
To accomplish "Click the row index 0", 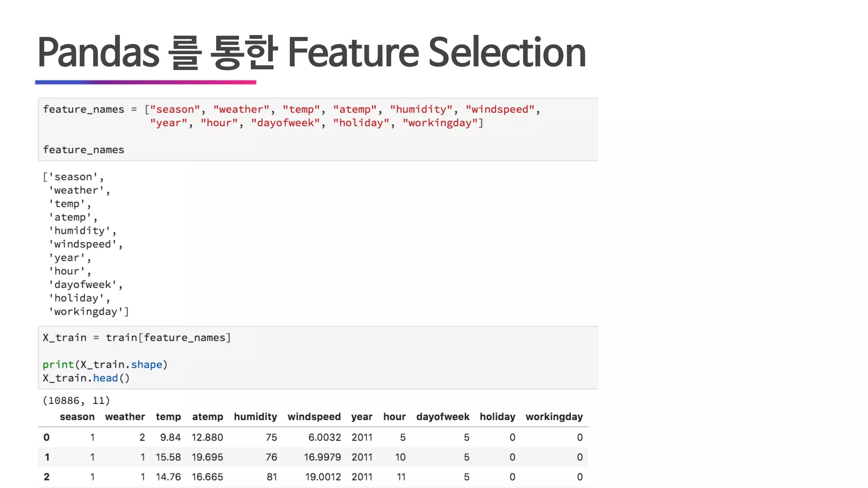I will [x=47, y=438].
